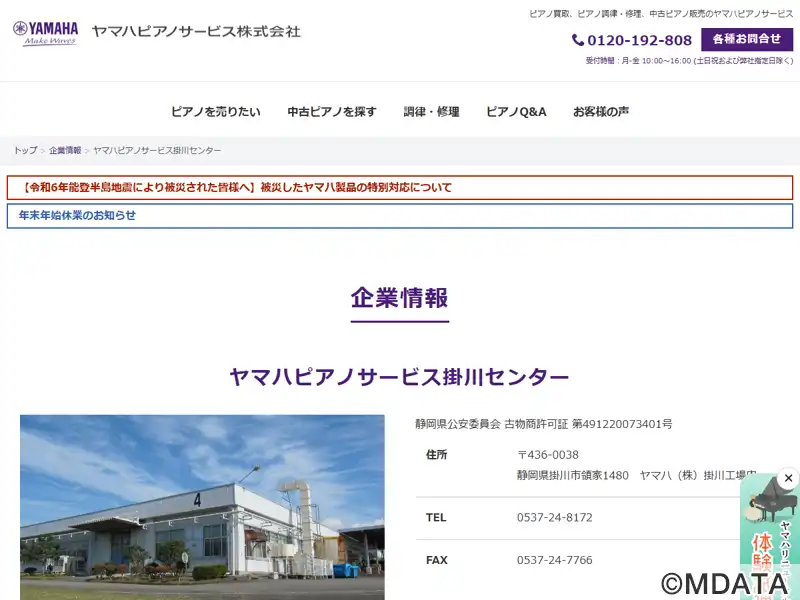Go to トップ in breadcrumb

(x=26, y=151)
